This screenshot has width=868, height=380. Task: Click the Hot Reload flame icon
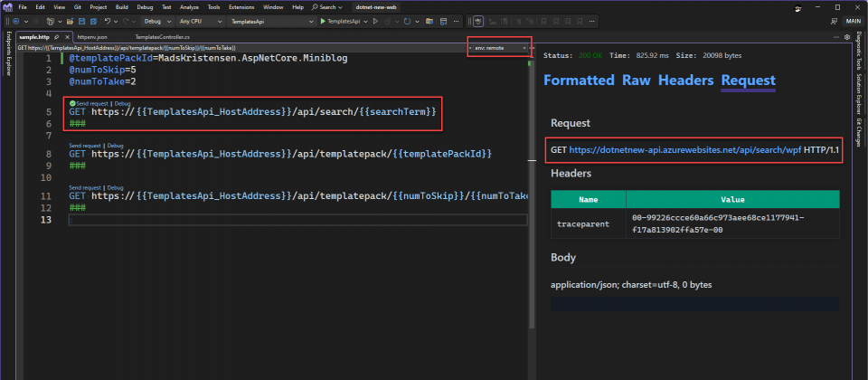[x=388, y=21]
